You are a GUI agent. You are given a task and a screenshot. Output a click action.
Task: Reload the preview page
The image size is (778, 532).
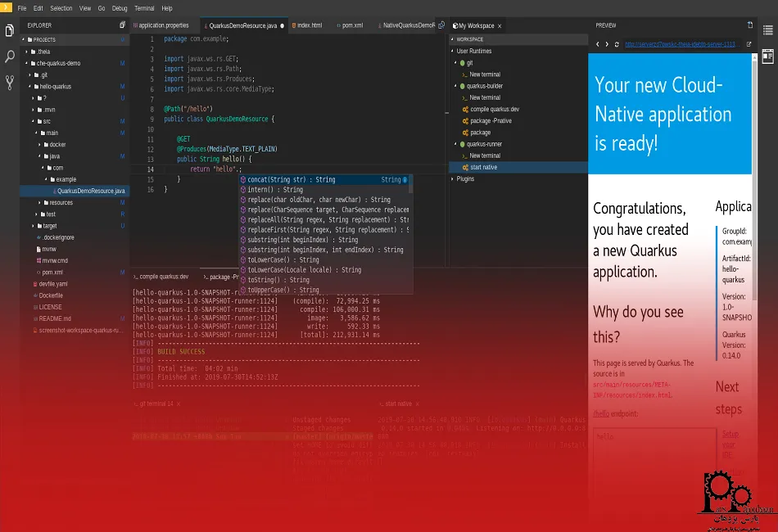(x=617, y=44)
